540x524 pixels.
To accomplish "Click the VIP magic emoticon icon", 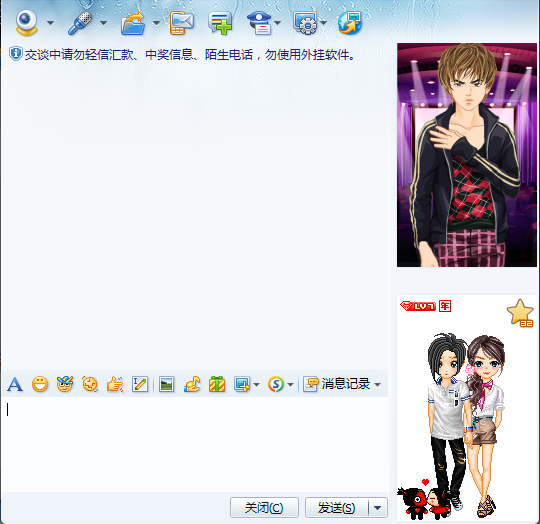I will click(65, 384).
